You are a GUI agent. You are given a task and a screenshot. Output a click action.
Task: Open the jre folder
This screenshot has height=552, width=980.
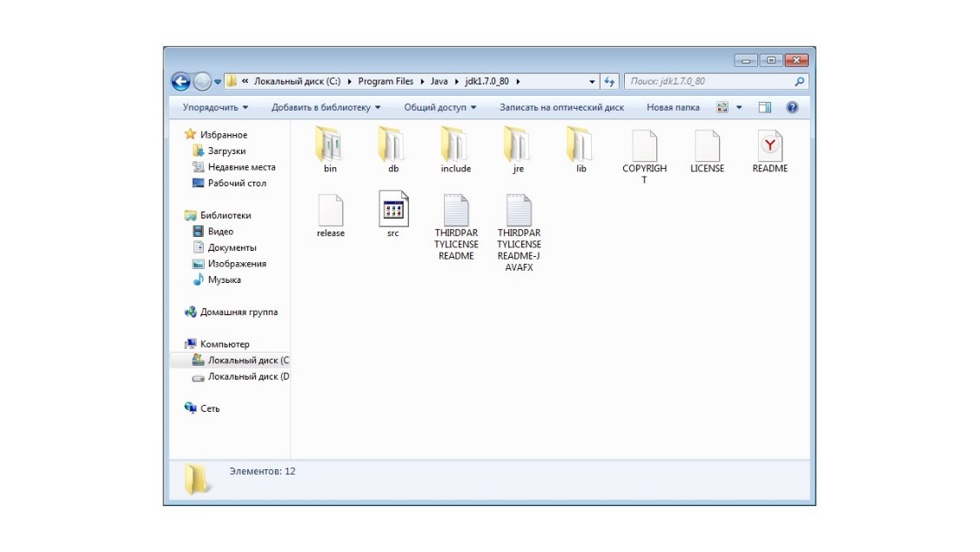point(518,145)
